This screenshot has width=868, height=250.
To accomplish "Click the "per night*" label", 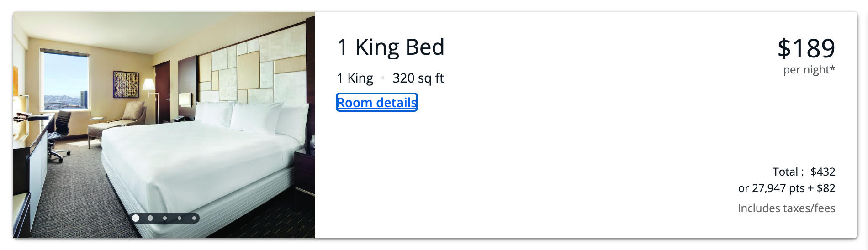I will coord(809,70).
